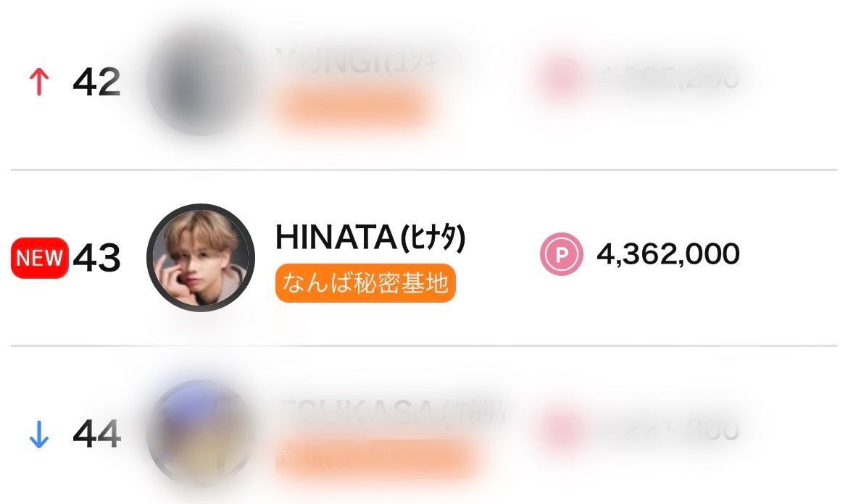Click the 4,362,000 points value
Viewport: 848px width, 504px height.
coord(668,254)
